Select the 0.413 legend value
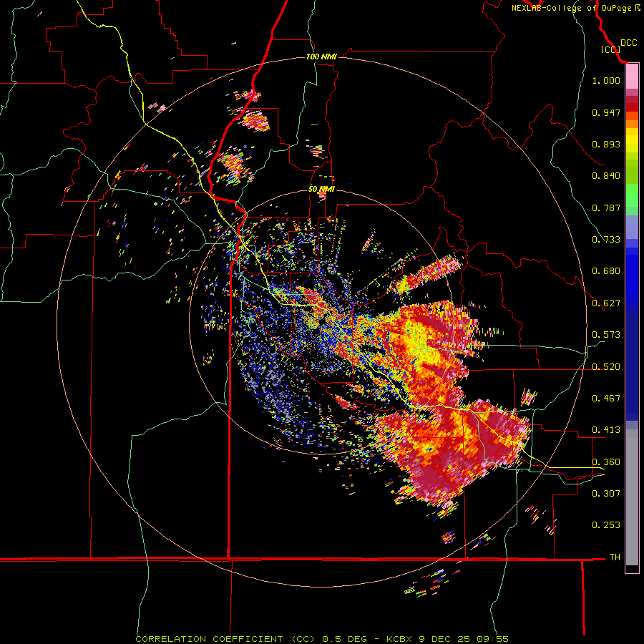The height and width of the screenshot is (644, 644). (x=606, y=430)
